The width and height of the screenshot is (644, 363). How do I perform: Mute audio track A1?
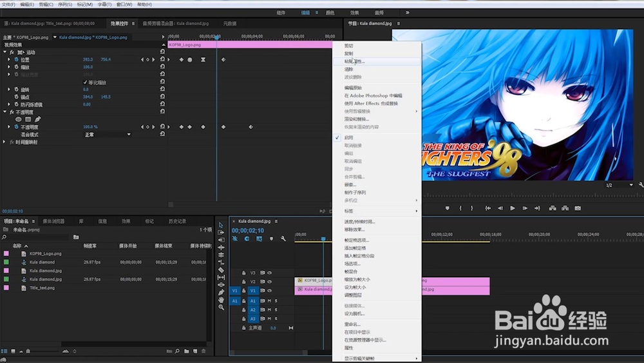point(269,301)
